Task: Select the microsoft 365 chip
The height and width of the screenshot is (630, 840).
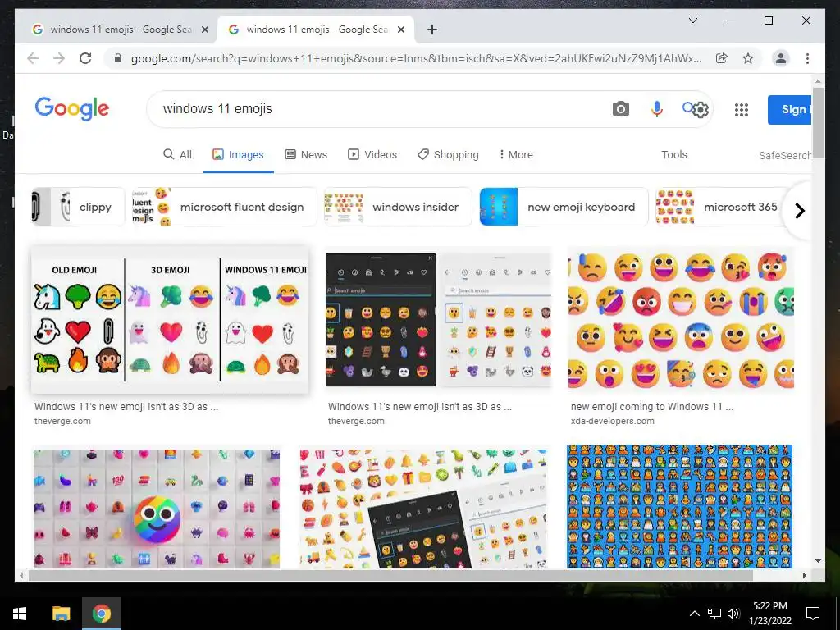Action: pos(718,207)
